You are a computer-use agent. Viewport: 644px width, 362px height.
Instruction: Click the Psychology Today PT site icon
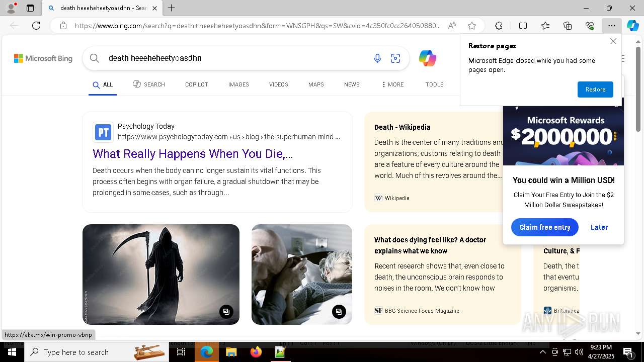point(103,132)
